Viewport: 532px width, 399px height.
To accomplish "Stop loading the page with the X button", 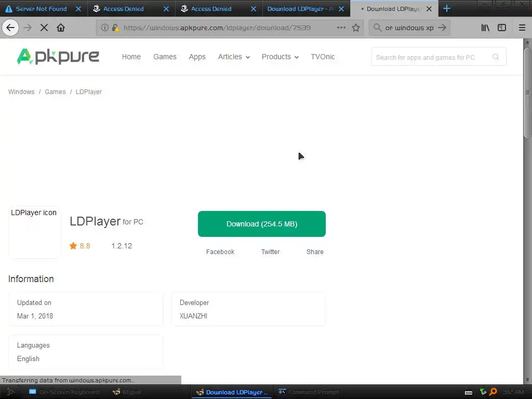I will pos(44,28).
